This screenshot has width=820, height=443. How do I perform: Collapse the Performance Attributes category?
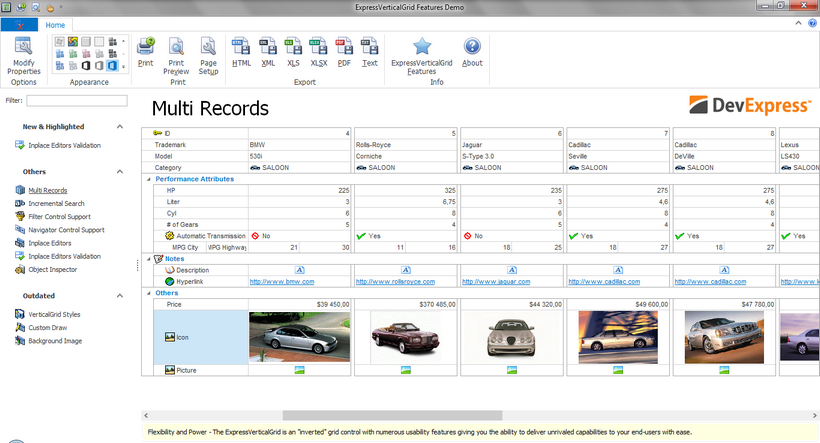[147, 179]
